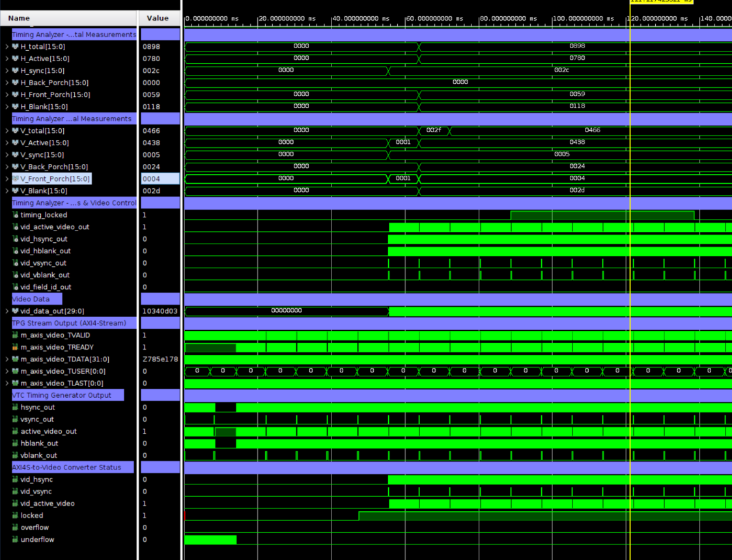Click the 00000000 segment in vid_data_out waveform

(x=287, y=311)
